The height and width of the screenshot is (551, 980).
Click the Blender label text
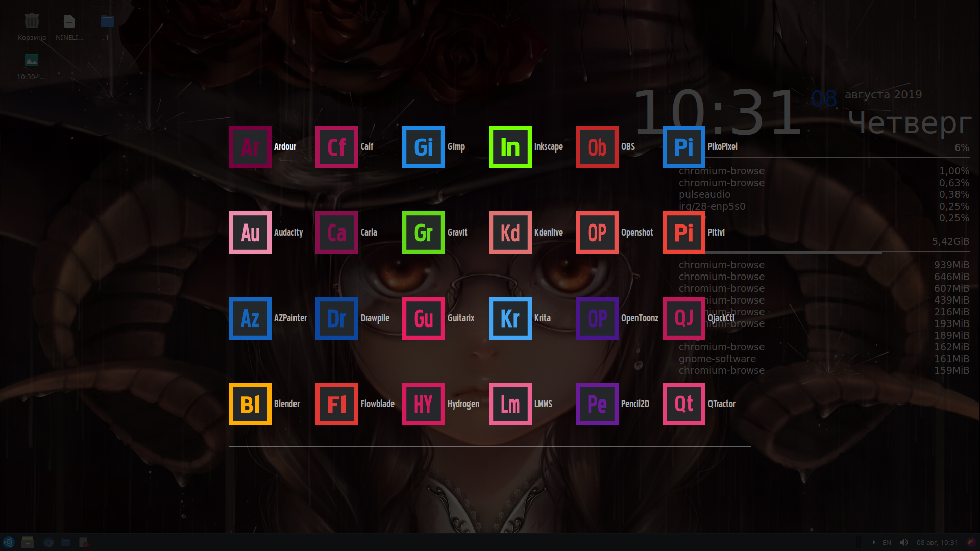tap(286, 404)
